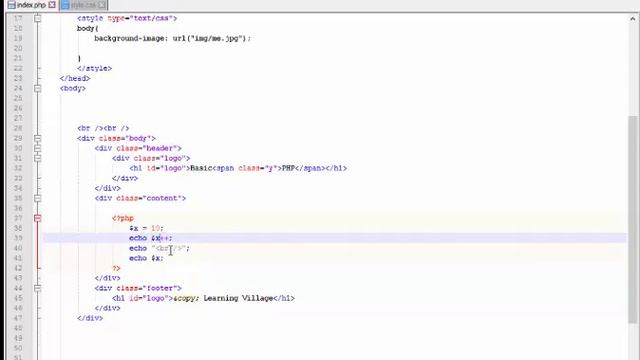
Task: Click the final echo $x; line
Action: pos(146,258)
